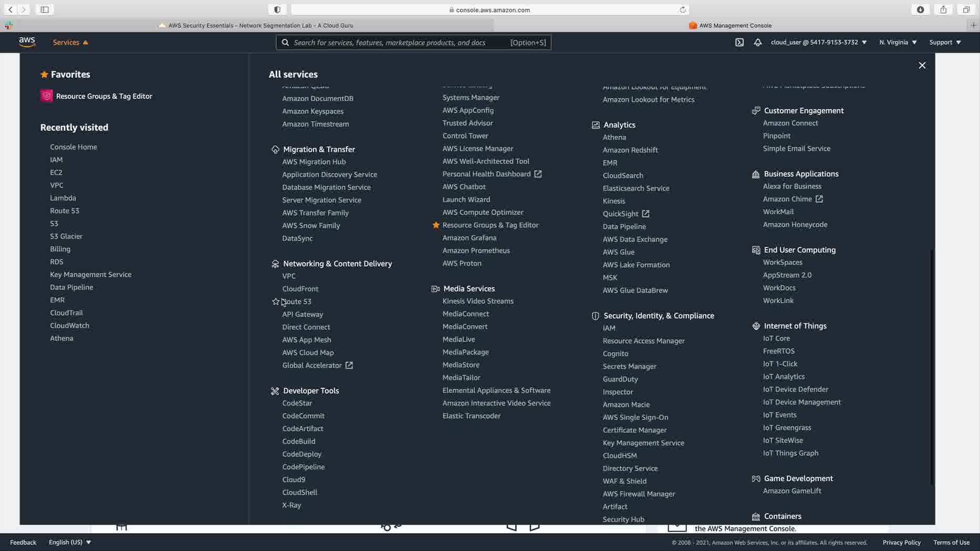Screen dimensions: 980x551
Task: Open CodePipeline under Developer Tools
Action: point(304,467)
